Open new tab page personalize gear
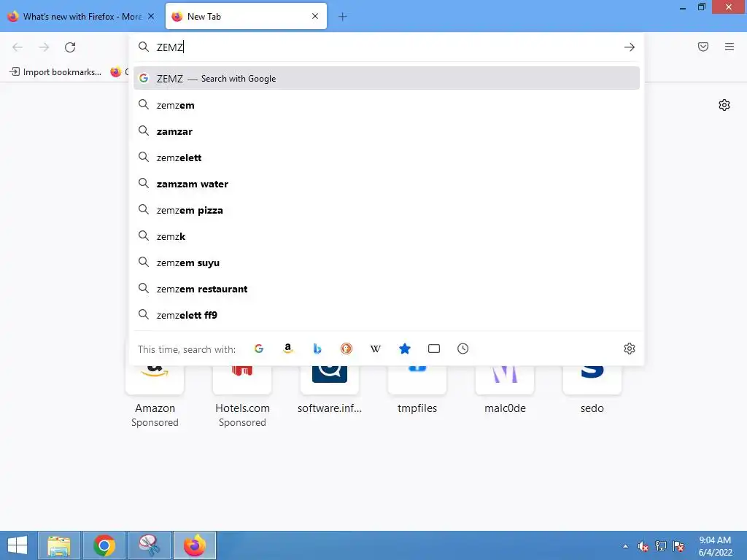The height and width of the screenshot is (560, 747). (724, 105)
